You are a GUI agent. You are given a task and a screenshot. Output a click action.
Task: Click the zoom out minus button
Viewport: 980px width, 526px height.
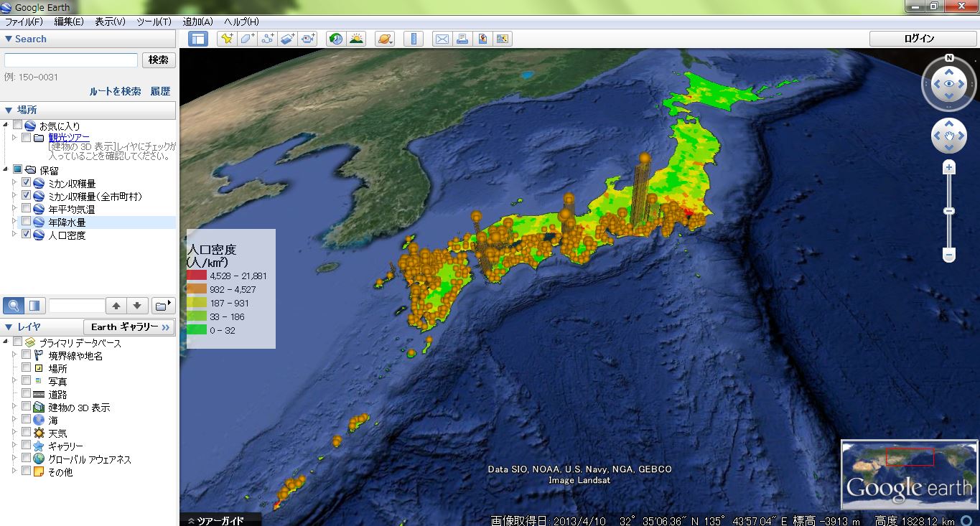click(949, 255)
